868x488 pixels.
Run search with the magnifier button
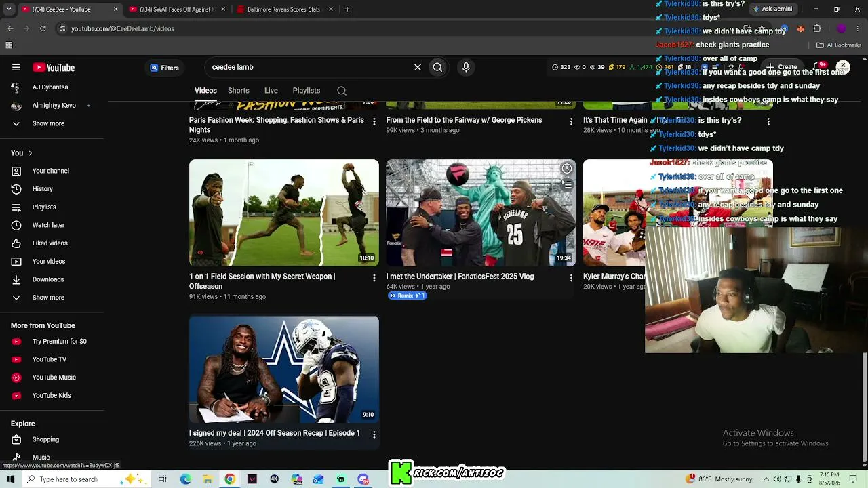tap(437, 67)
